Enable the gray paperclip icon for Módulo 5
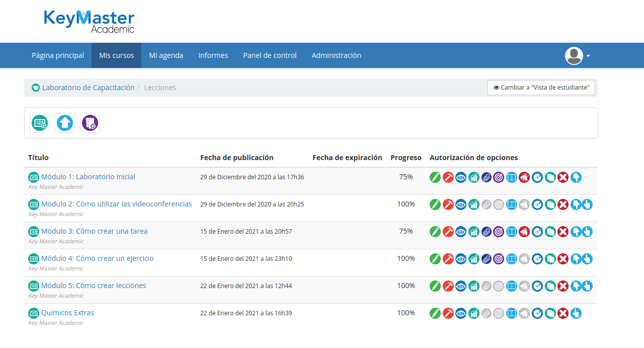 [x=486, y=286]
